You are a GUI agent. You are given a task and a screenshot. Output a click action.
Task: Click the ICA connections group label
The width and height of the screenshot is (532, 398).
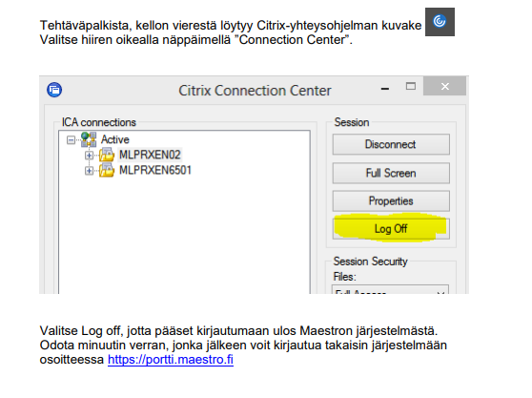pyautogui.click(x=99, y=122)
